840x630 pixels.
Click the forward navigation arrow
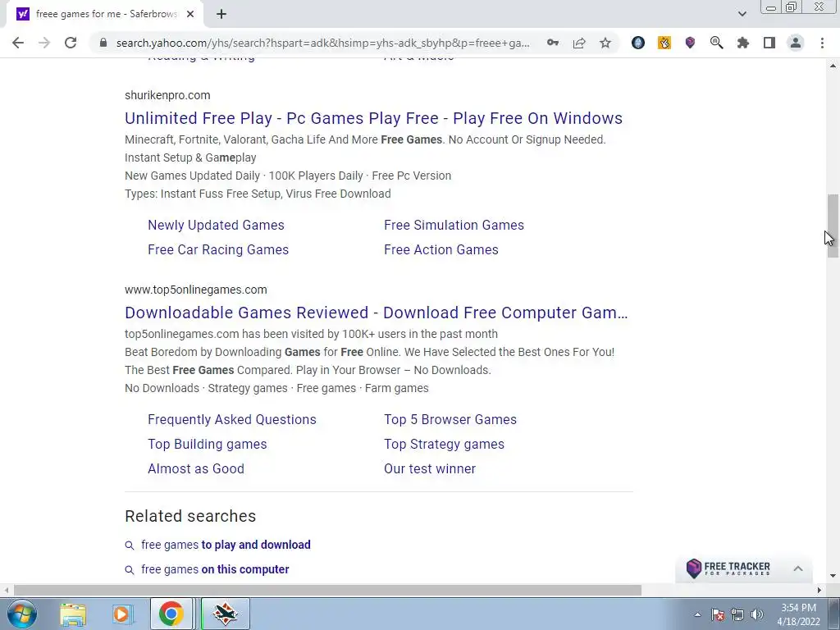point(44,43)
